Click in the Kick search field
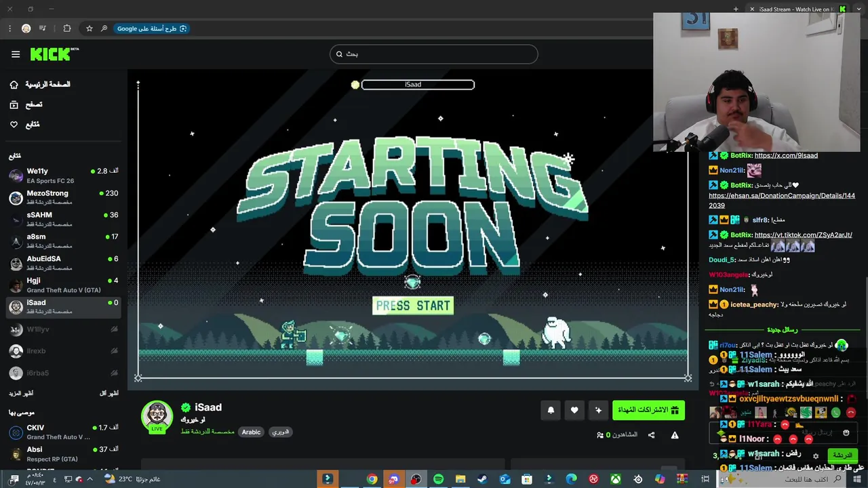Screen dimensions: 868x488 434,54
